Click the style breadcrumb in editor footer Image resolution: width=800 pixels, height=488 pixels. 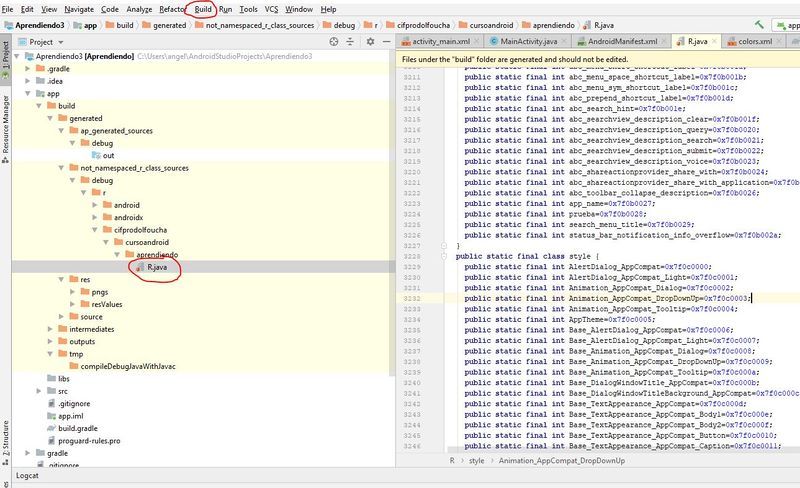(477, 460)
